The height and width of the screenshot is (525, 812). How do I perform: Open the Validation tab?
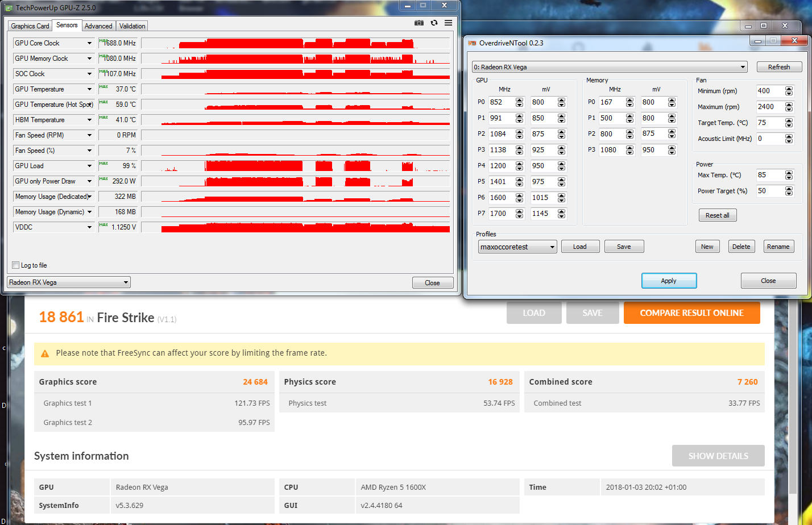132,26
